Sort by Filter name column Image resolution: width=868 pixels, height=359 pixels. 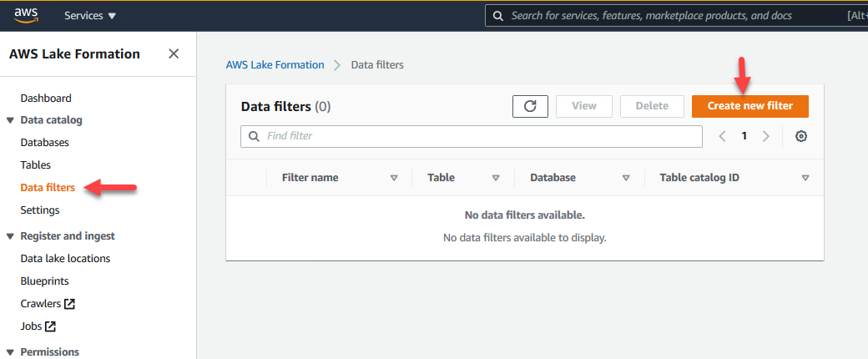[394, 178]
